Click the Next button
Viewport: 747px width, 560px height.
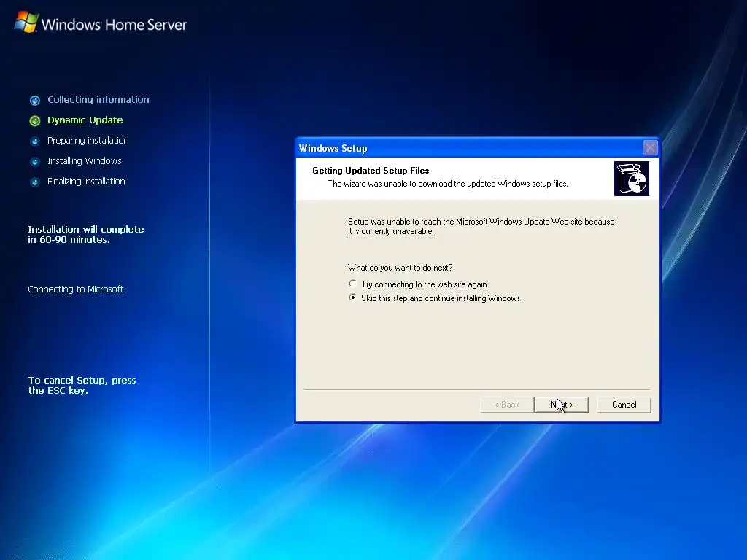coord(562,405)
